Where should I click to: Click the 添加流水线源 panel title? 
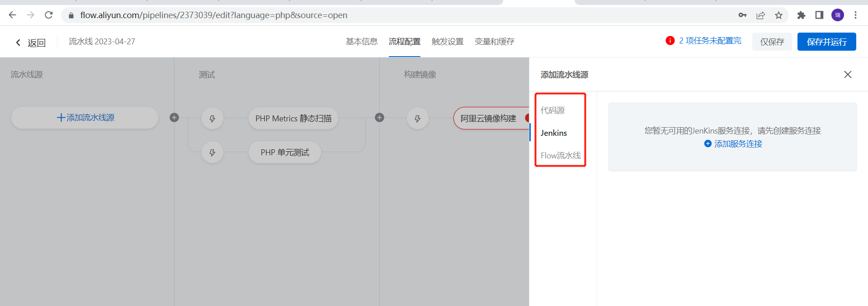[564, 75]
